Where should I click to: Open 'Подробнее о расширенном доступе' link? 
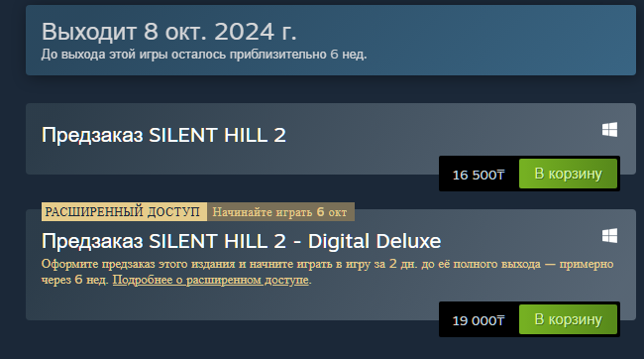(210, 280)
